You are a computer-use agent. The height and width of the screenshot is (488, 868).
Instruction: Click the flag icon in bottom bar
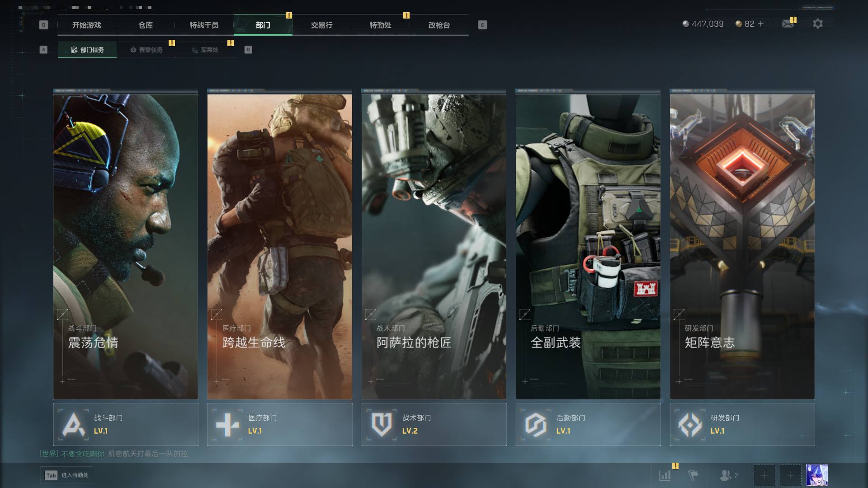click(693, 475)
